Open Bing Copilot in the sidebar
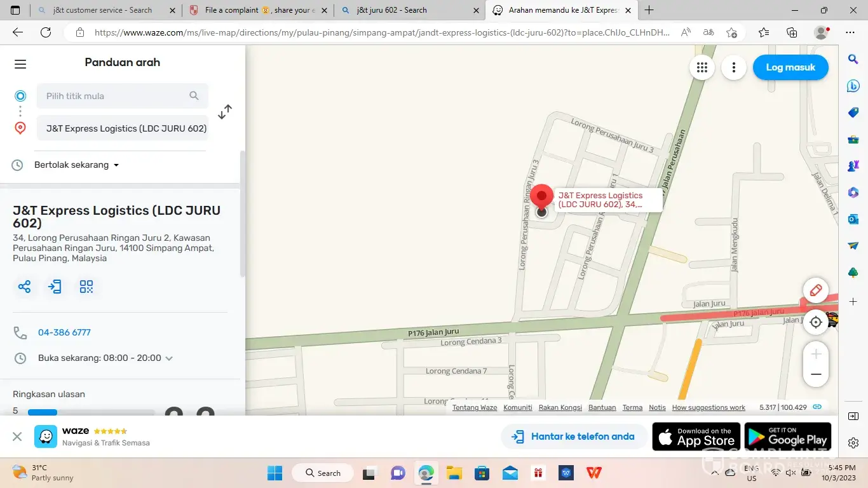868x488 pixels. (853, 86)
